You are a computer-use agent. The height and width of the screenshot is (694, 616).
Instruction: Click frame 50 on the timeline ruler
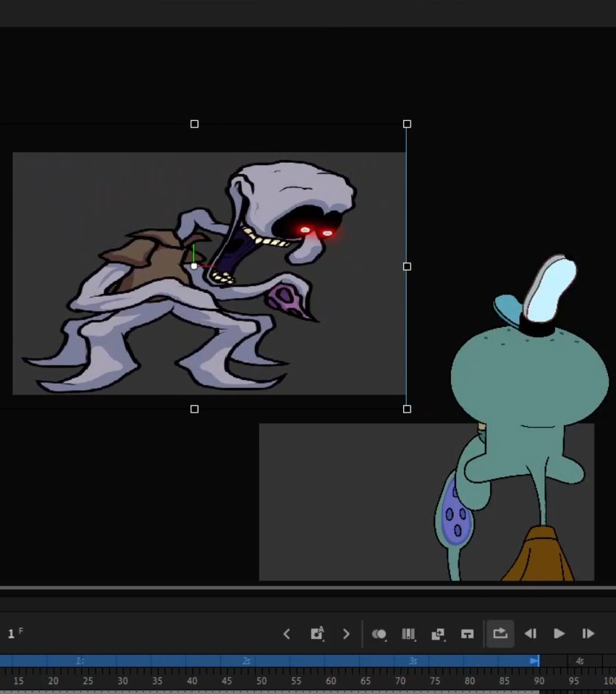(261, 681)
